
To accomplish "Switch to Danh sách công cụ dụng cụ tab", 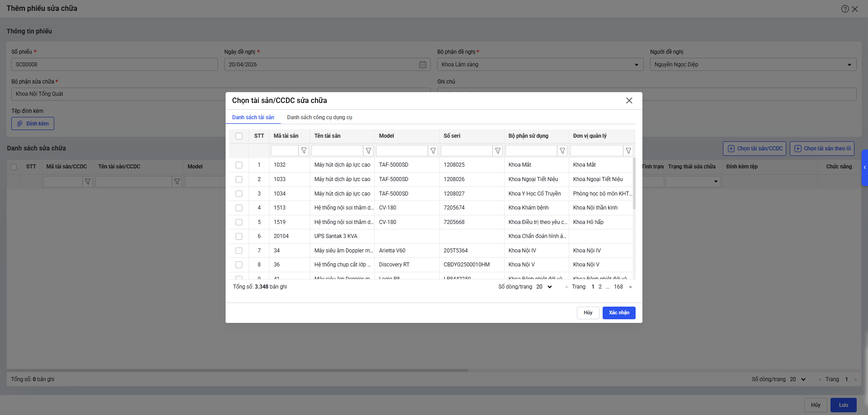I will coord(319,117).
